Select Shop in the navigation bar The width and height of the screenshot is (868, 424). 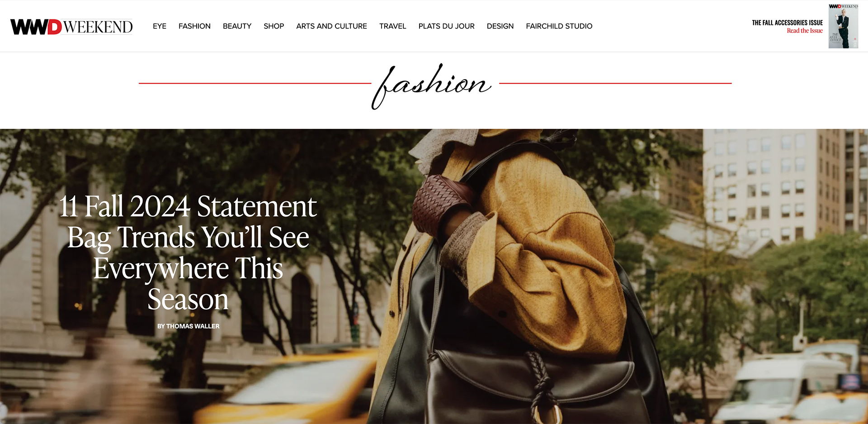coord(274,26)
